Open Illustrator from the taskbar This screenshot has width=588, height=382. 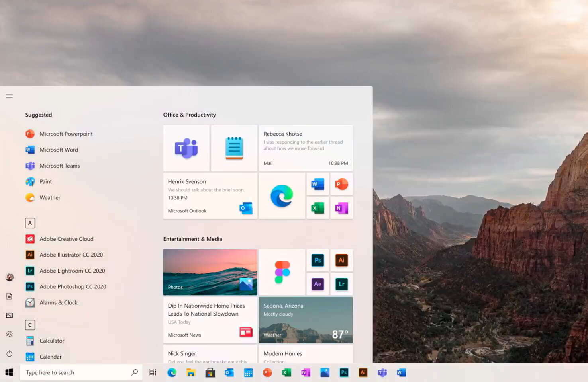point(363,372)
